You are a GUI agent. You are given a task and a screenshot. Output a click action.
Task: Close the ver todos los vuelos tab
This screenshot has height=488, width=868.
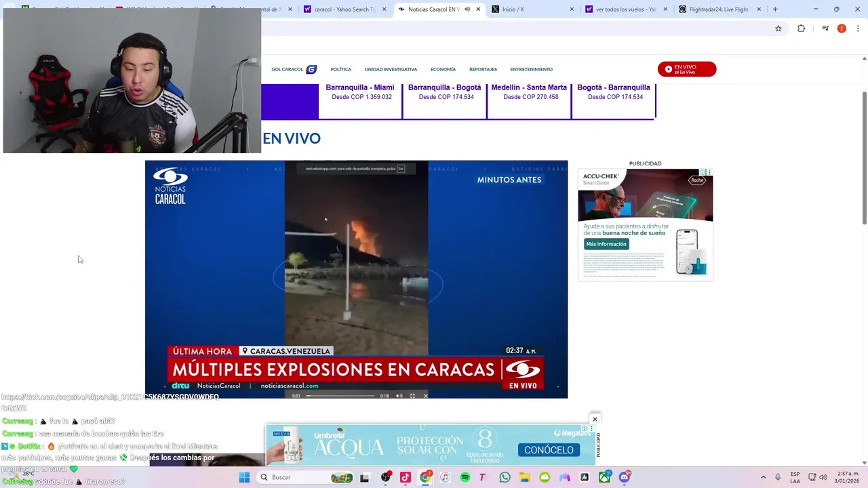click(665, 9)
